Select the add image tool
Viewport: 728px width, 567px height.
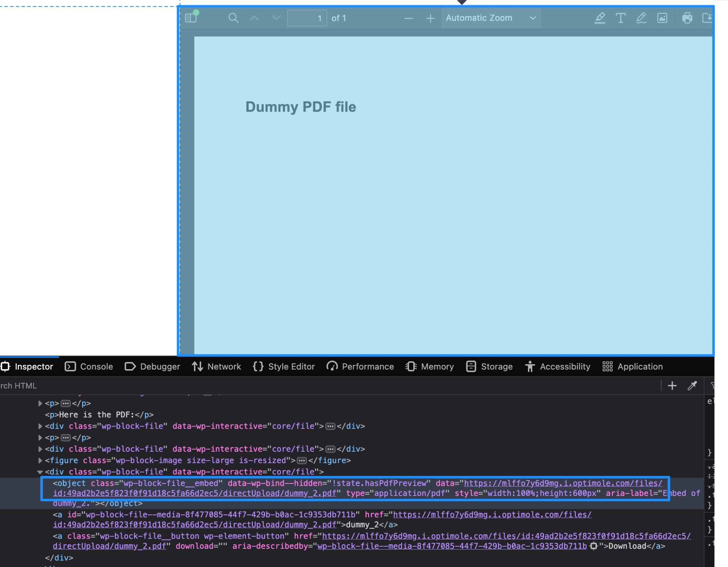pos(662,18)
